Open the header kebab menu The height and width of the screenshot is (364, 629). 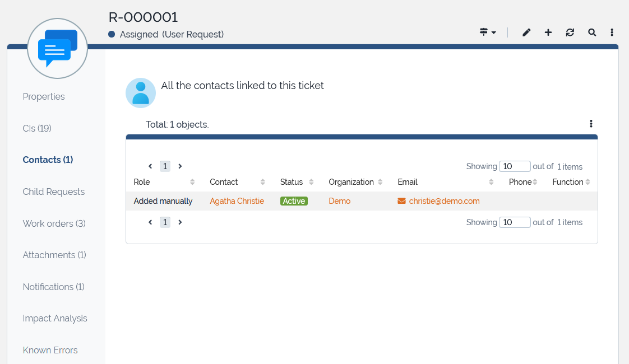coord(612,32)
